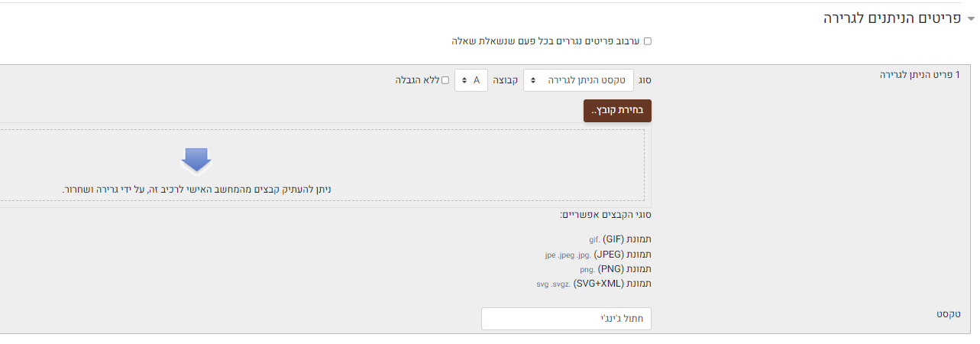
Task: Click the drag-and-drop instruction text ניתן להעתיק קבצים
Action: tap(197, 189)
